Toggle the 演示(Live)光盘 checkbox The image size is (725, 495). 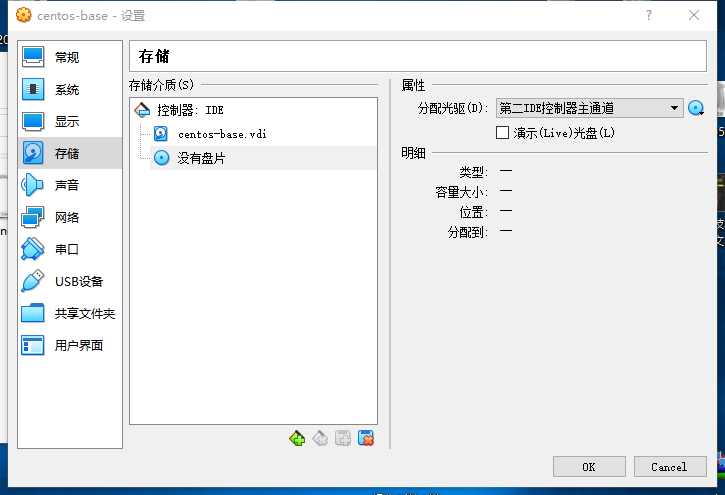tap(502, 133)
